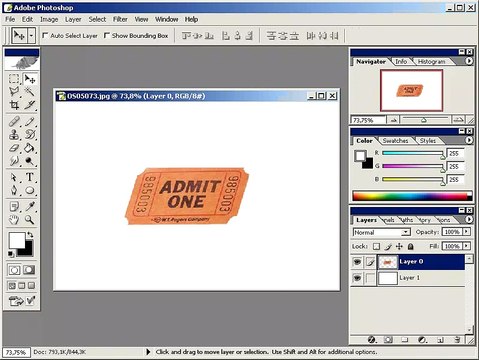Screen dimensions: 479x360
Task: Switch to Standard edit mode
Action: coord(14,270)
